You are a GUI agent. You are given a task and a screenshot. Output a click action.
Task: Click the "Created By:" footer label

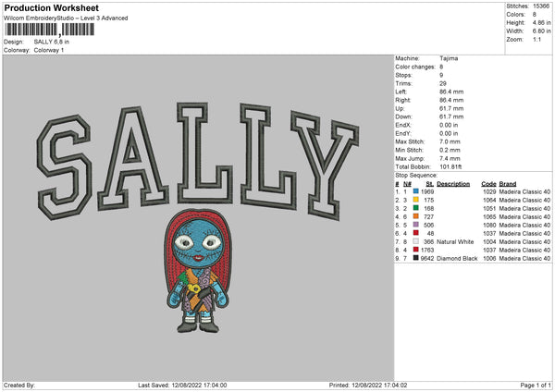click(x=19, y=385)
